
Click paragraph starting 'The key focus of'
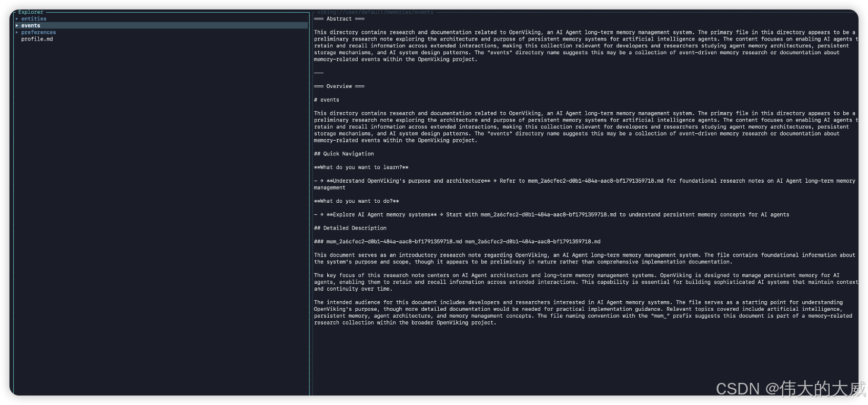(586, 282)
